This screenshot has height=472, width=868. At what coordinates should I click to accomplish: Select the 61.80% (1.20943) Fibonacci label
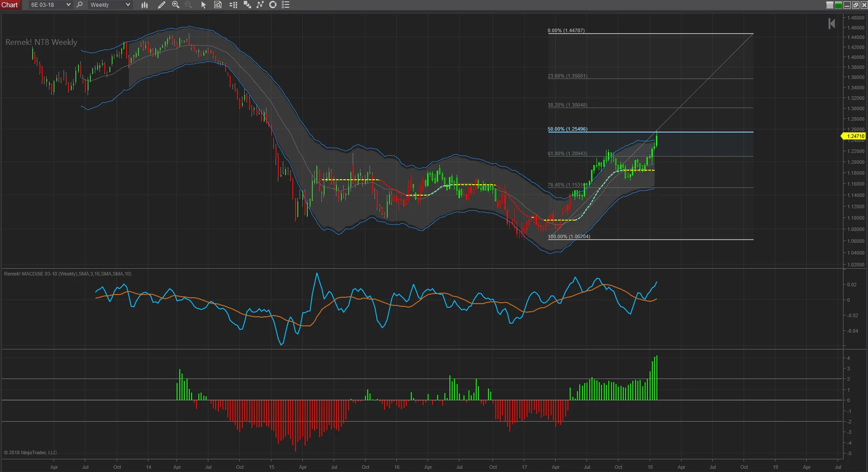567,153
